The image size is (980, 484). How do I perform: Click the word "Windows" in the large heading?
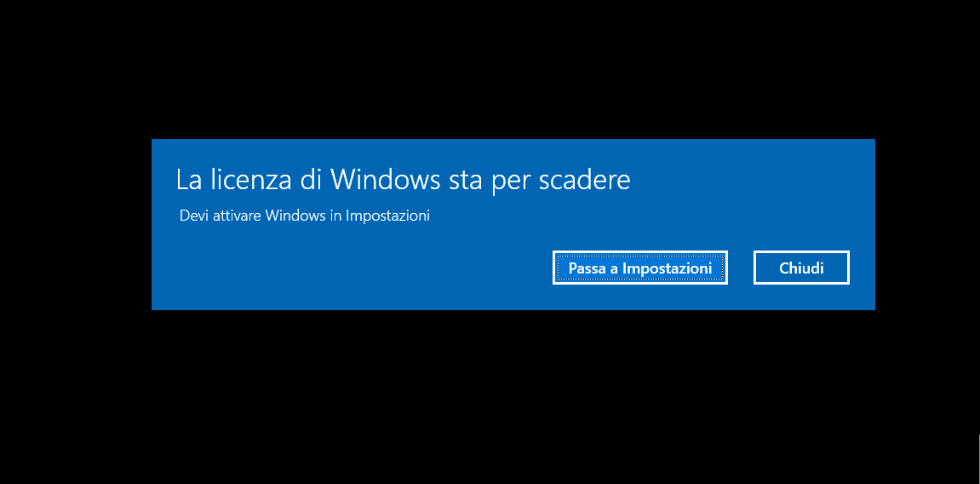coord(387,180)
